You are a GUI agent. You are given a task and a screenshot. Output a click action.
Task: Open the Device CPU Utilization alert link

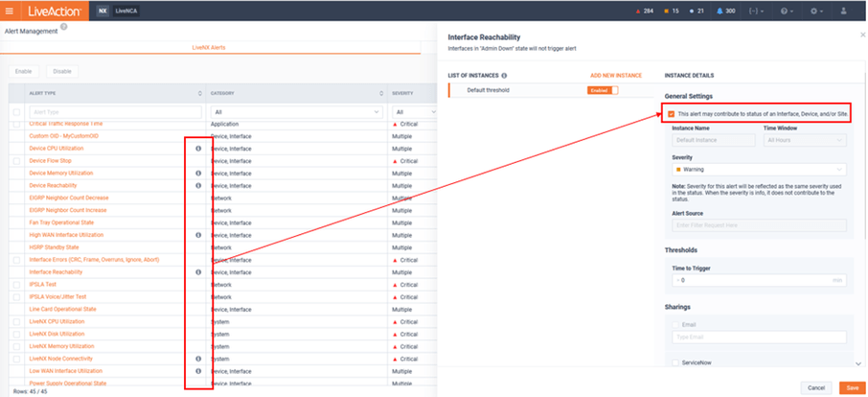[x=57, y=149]
